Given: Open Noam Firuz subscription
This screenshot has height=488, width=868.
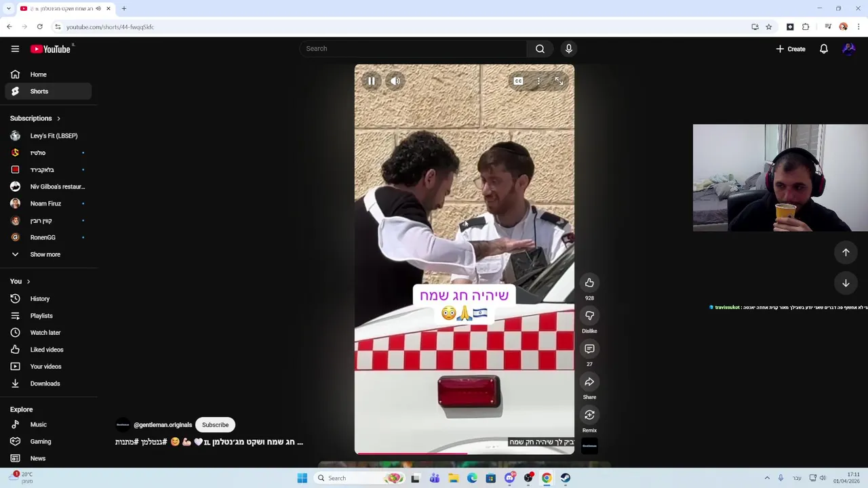Looking at the screenshot, I should (48, 203).
